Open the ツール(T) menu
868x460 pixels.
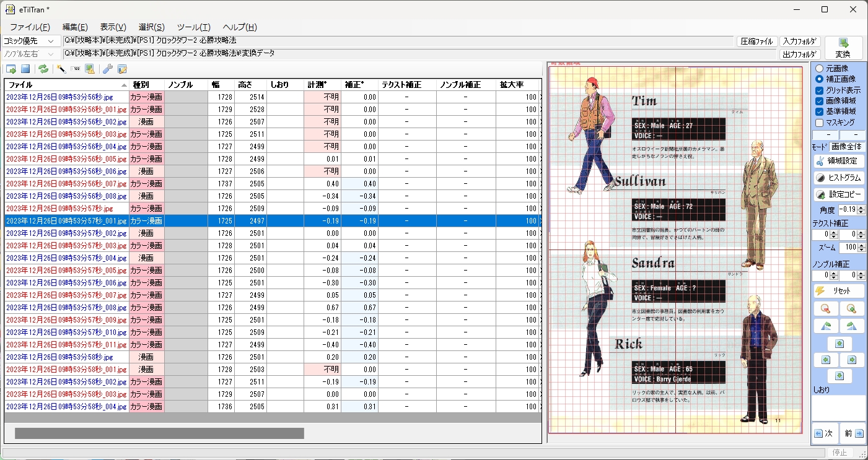193,27
